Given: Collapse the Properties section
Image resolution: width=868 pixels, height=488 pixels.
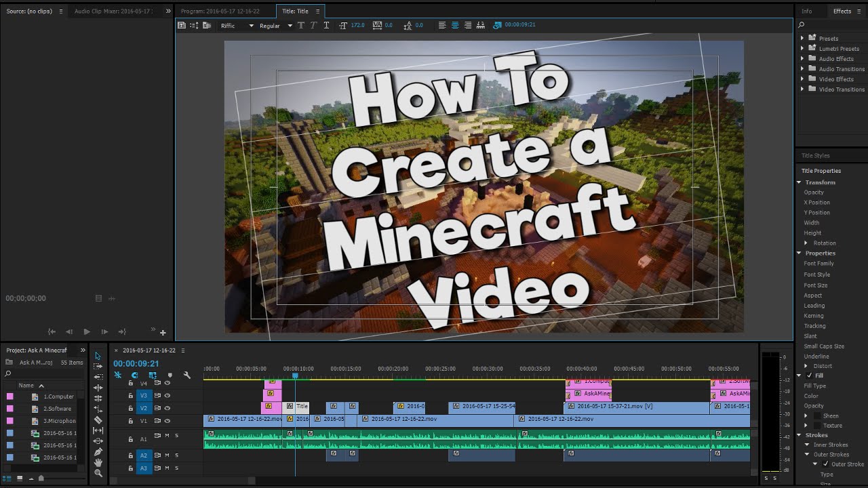Looking at the screenshot, I should (x=799, y=253).
